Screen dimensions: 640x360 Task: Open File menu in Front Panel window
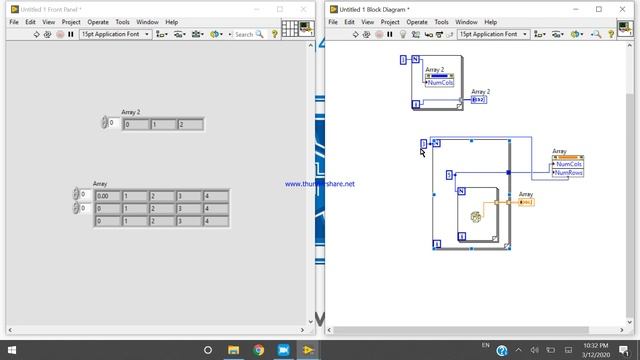pos(14,22)
